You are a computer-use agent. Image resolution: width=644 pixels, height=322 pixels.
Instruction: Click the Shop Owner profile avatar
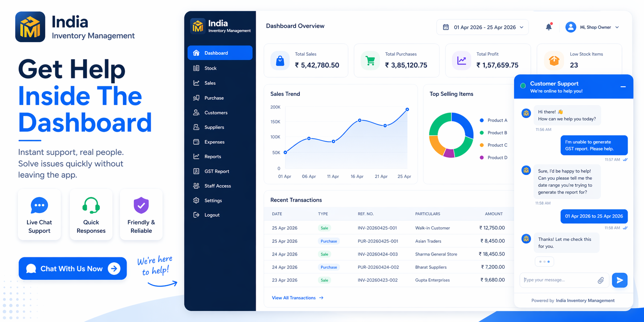coord(571,27)
